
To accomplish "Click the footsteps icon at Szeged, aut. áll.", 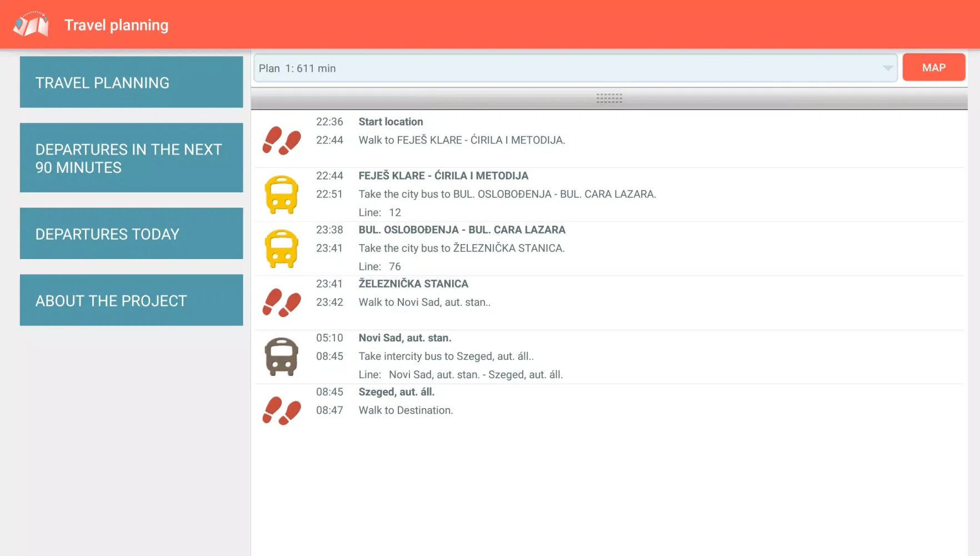I will point(282,410).
